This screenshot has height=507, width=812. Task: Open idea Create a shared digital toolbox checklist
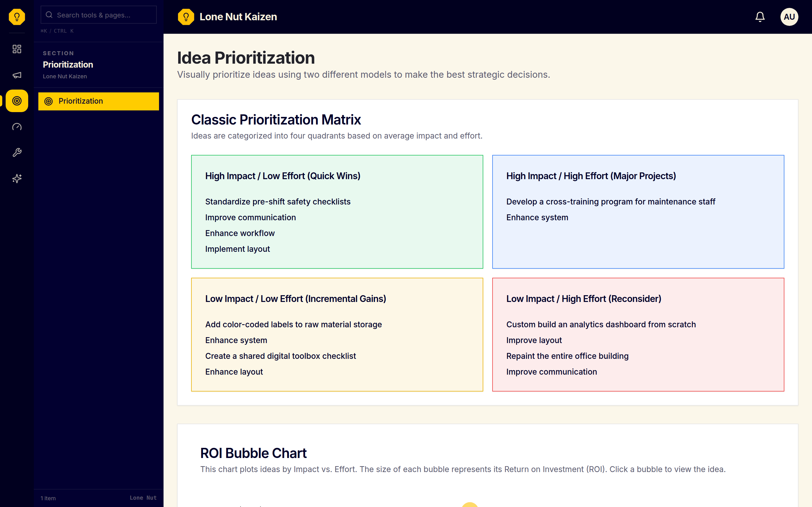coord(281,356)
